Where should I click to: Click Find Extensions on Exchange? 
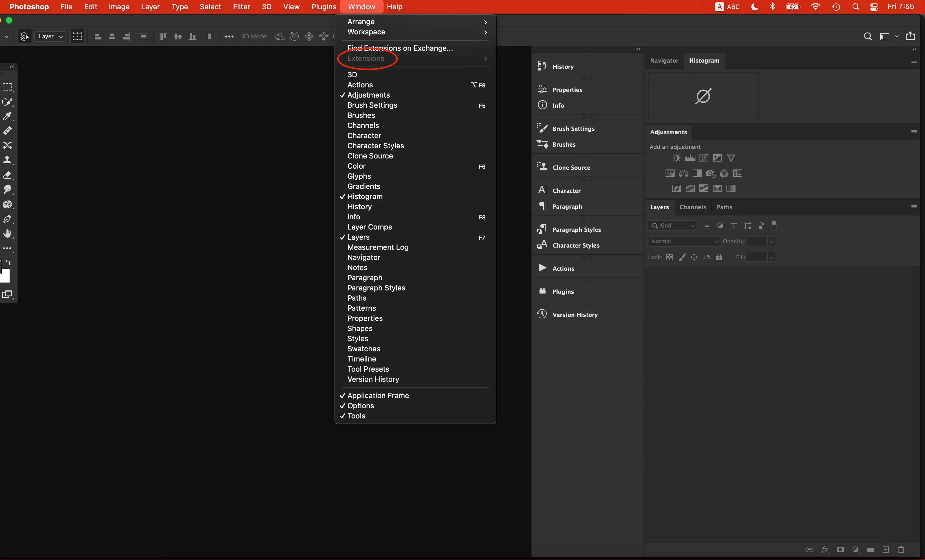click(400, 48)
